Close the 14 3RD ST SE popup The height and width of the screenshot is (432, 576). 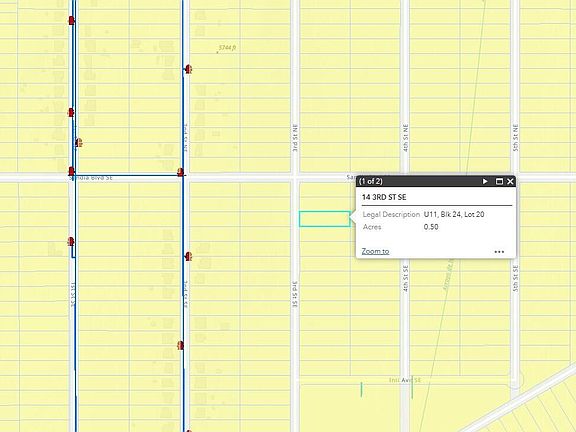[510, 181]
